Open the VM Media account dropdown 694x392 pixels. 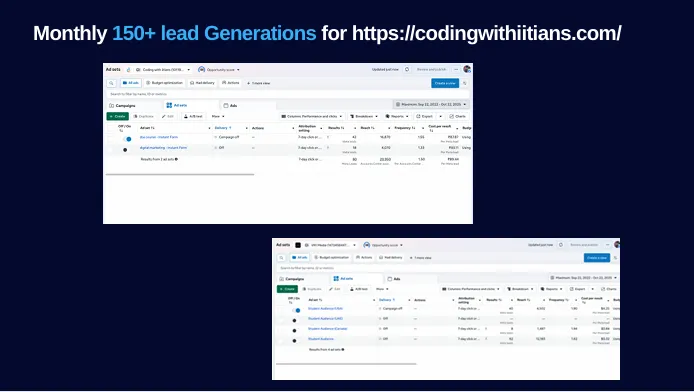click(x=330, y=245)
